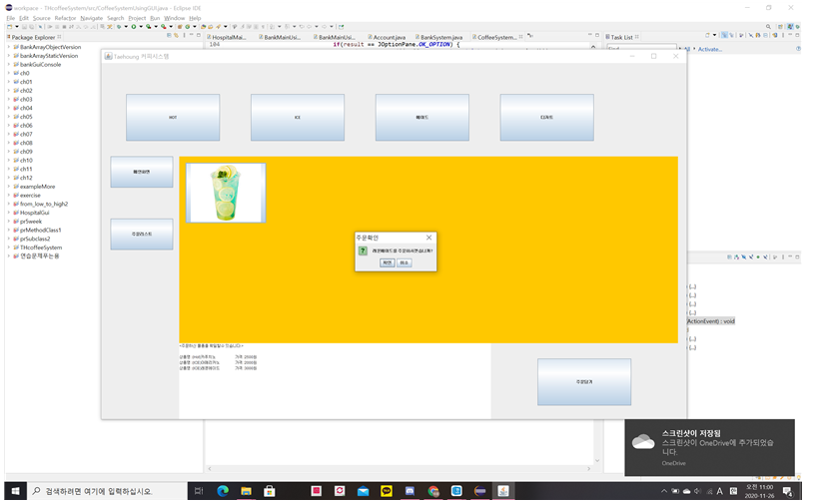This screenshot has width=821, height=504.
Task: Open Chrome from the taskbar
Action: pyautogui.click(x=433, y=491)
